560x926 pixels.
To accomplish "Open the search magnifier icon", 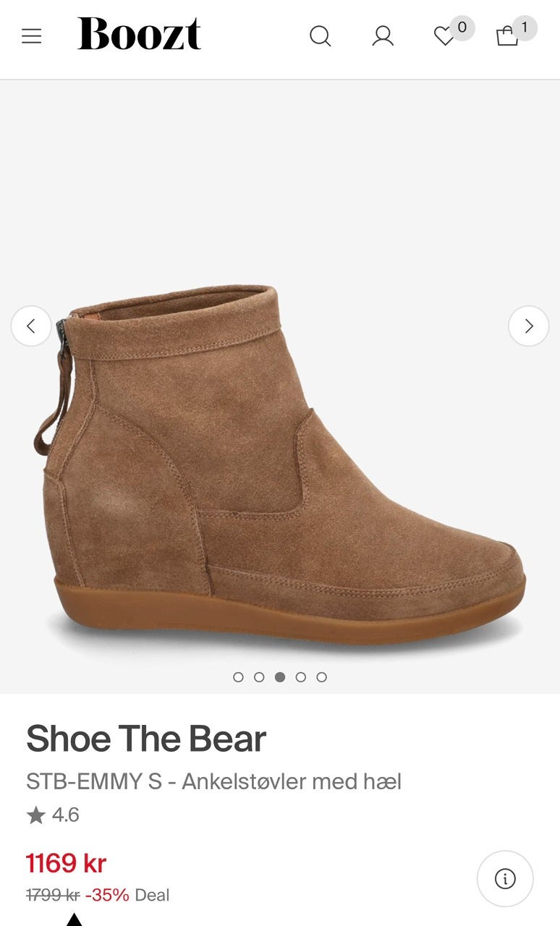I will [x=320, y=36].
